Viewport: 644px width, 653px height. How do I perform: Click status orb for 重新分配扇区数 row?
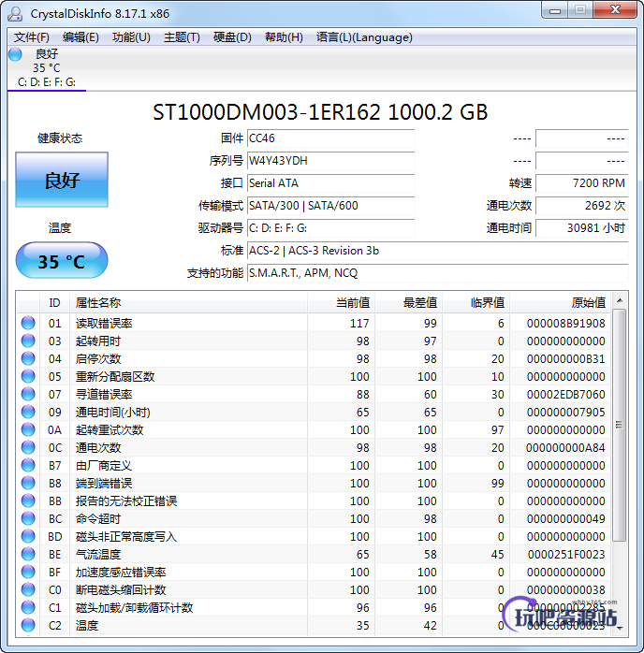click(28, 376)
